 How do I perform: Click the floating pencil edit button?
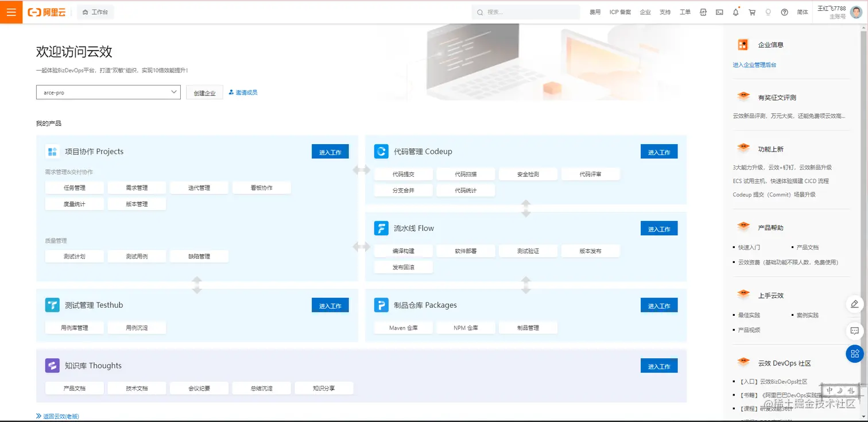coord(855,304)
